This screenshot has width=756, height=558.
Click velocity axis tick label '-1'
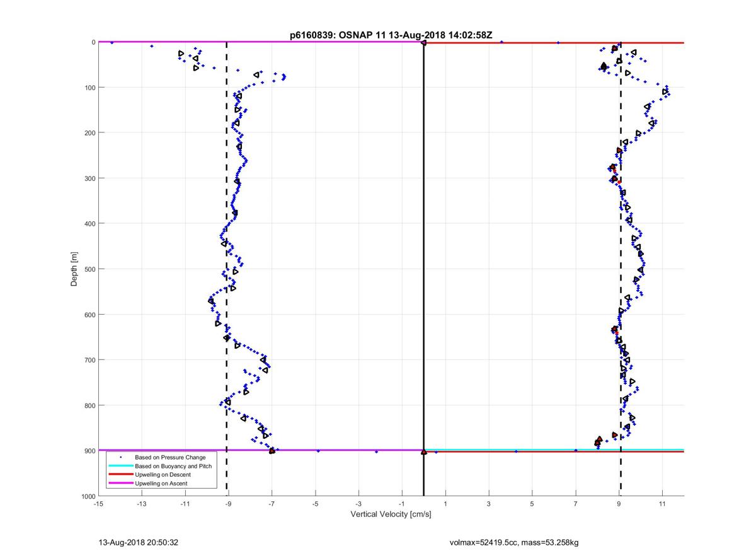click(x=402, y=504)
